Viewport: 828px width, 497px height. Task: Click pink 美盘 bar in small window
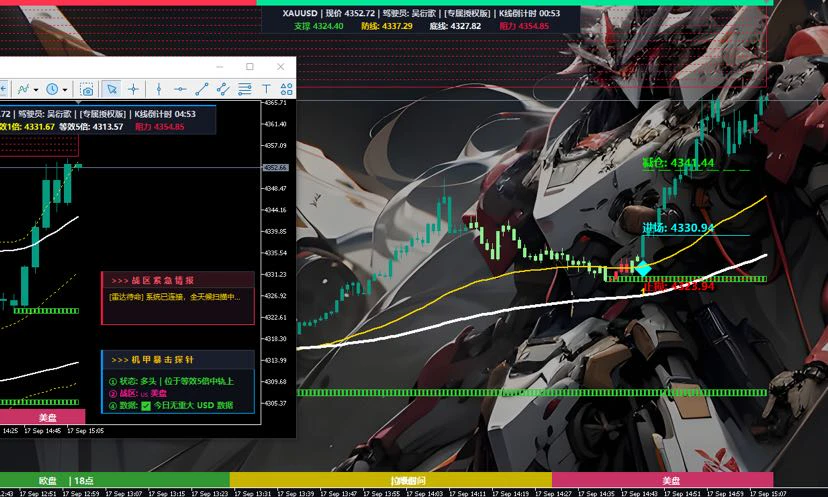(x=42, y=417)
